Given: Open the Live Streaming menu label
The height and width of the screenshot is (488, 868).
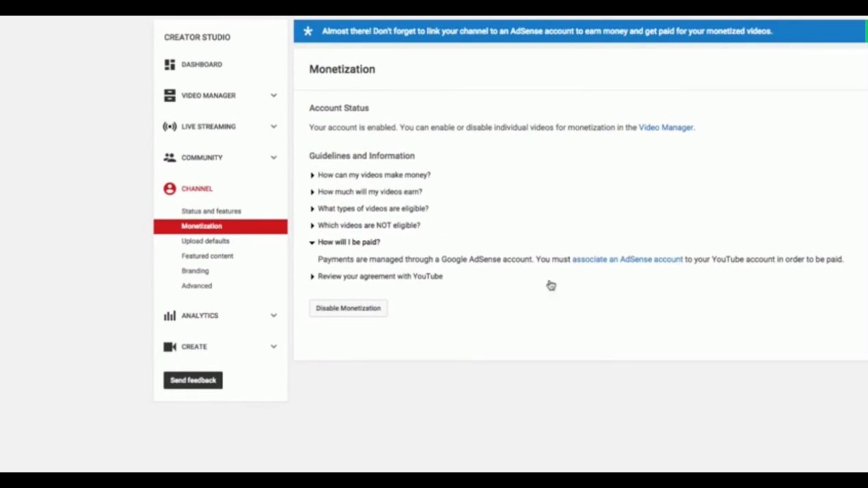Looking at the screenshot, I should coord(208,127).
